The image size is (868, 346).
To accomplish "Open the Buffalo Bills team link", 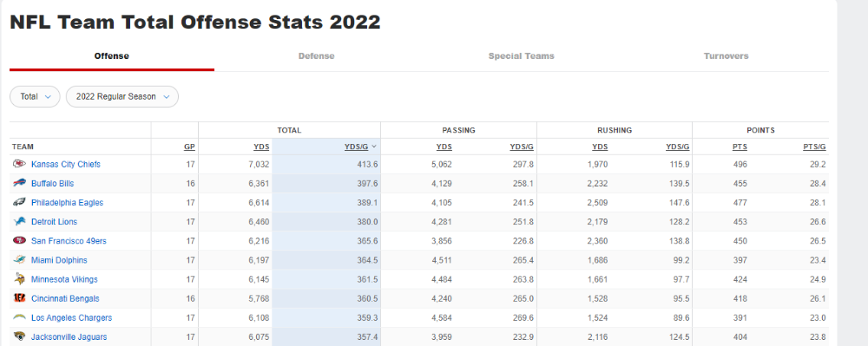I will point(53,183).
